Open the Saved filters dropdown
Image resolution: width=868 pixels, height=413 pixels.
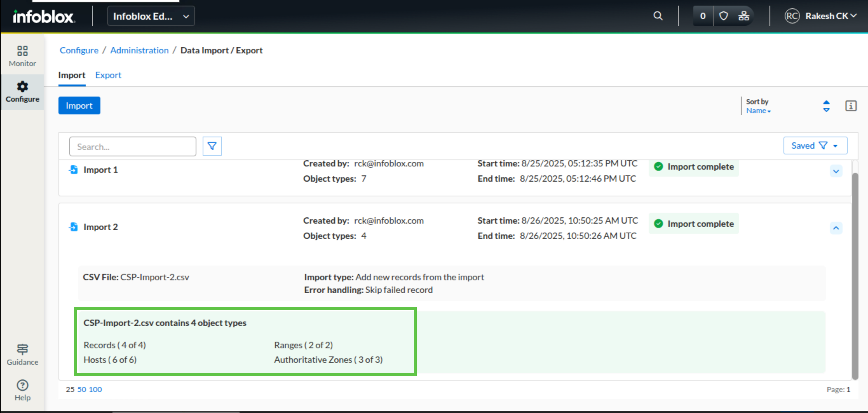(815, 146)
